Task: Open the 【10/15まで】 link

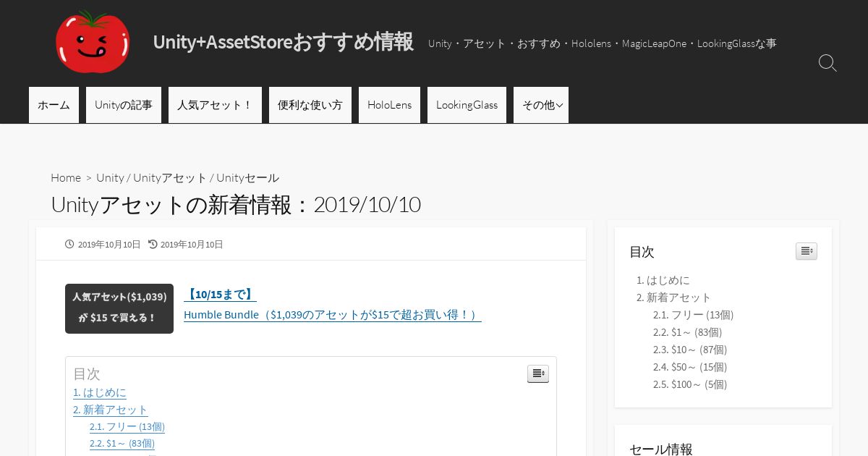Action: (220, 295)
